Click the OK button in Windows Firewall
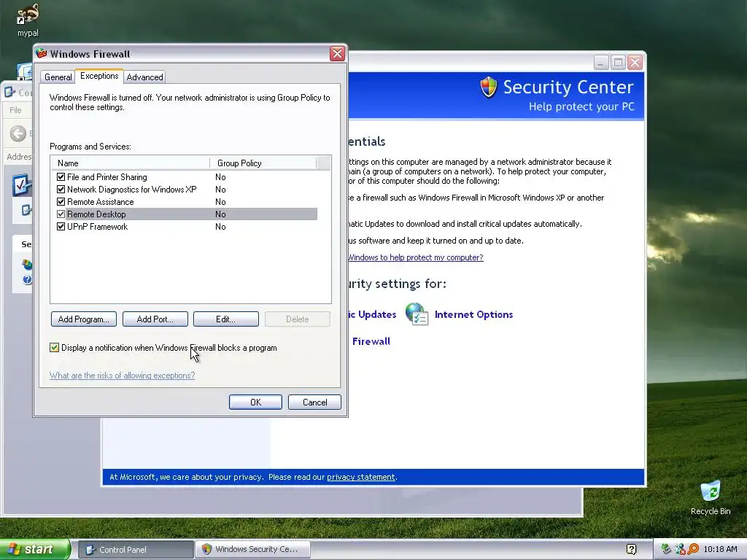The height and width of the screenshot is (560, 747). click(x=255, y=402)
